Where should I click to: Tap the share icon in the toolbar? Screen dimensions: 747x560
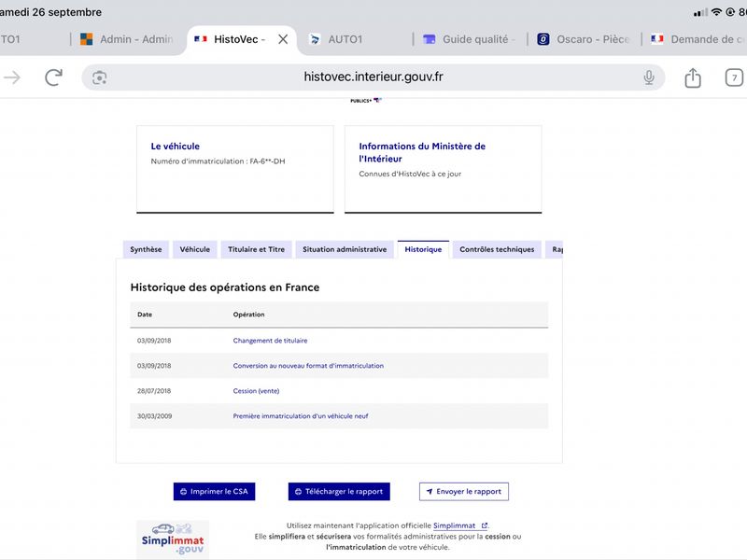692,77
